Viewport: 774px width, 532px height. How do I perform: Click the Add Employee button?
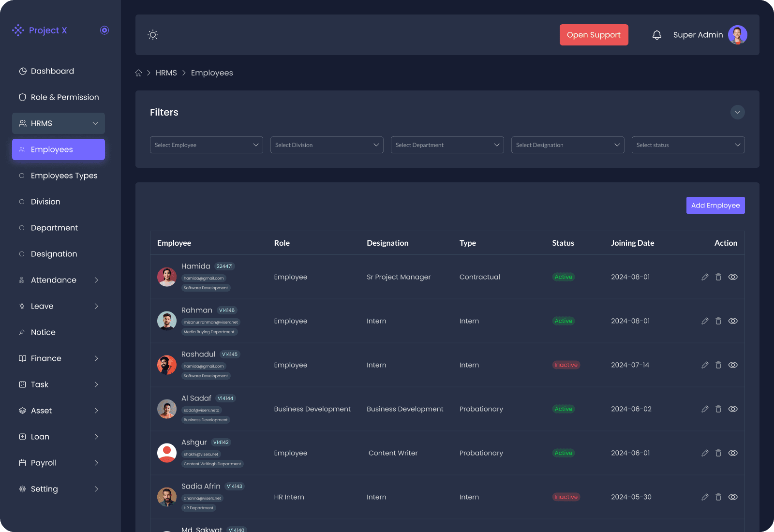[715, 206]
